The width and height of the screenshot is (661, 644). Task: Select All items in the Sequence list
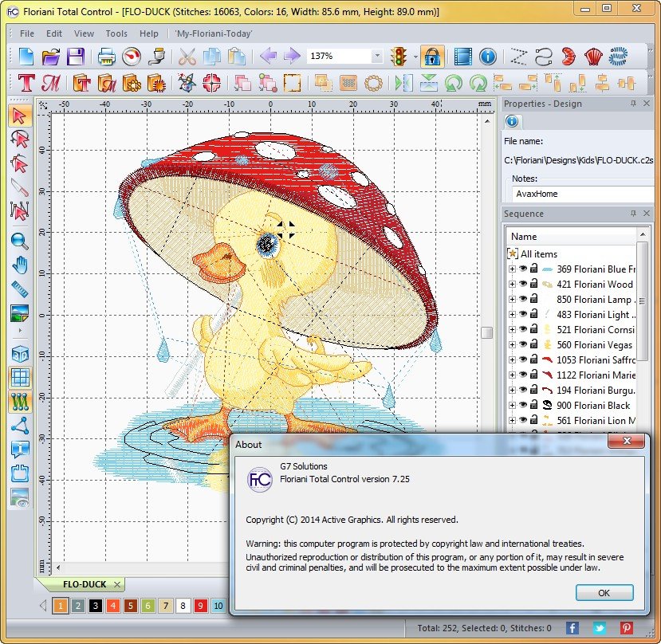point(538,253)
